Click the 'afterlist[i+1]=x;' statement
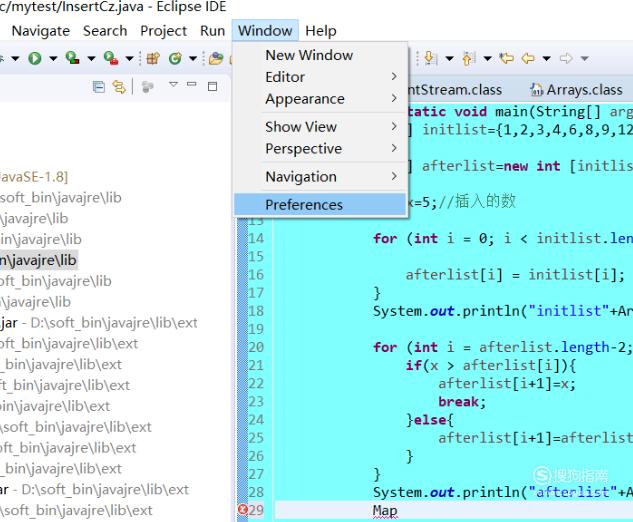This screenshot has height=522, width=633. [507, 383]
